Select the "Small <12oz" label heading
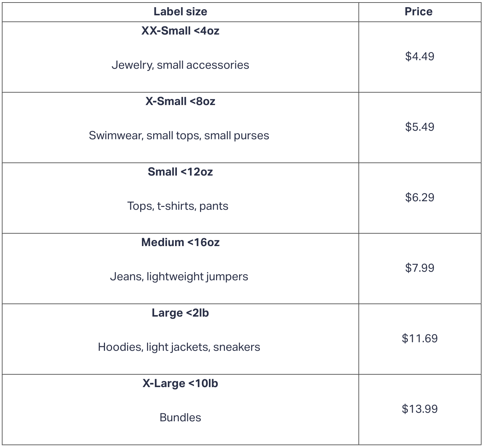The image size is (484, 448). [180, 172]
